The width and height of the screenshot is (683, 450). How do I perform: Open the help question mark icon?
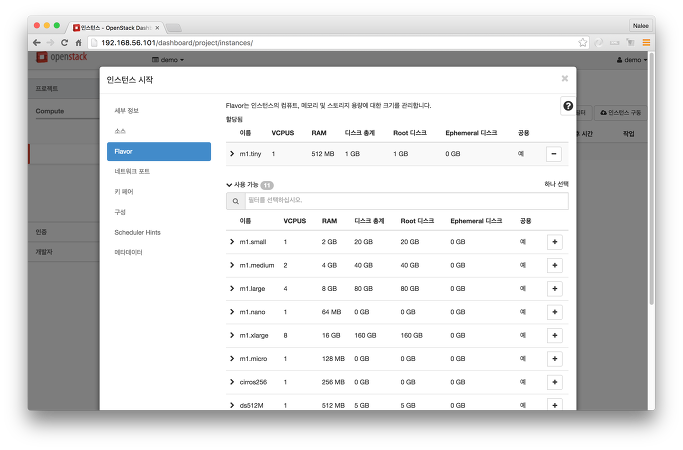(568, 106)
